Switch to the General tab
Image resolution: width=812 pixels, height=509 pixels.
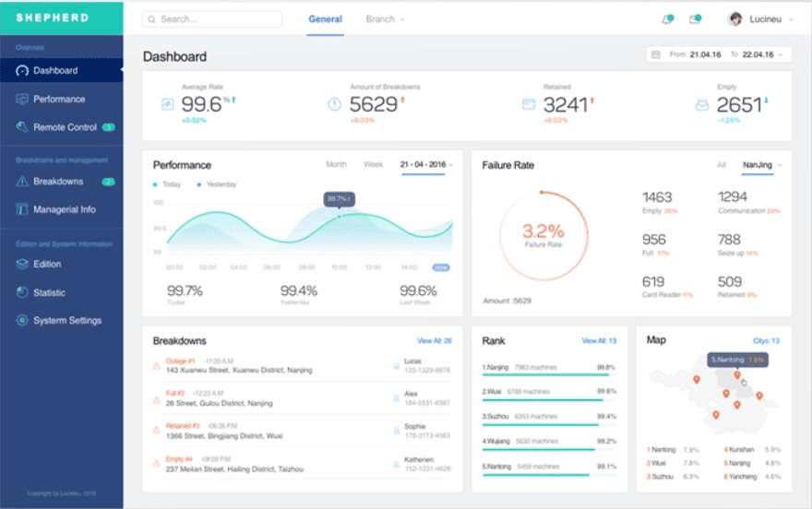325,19
